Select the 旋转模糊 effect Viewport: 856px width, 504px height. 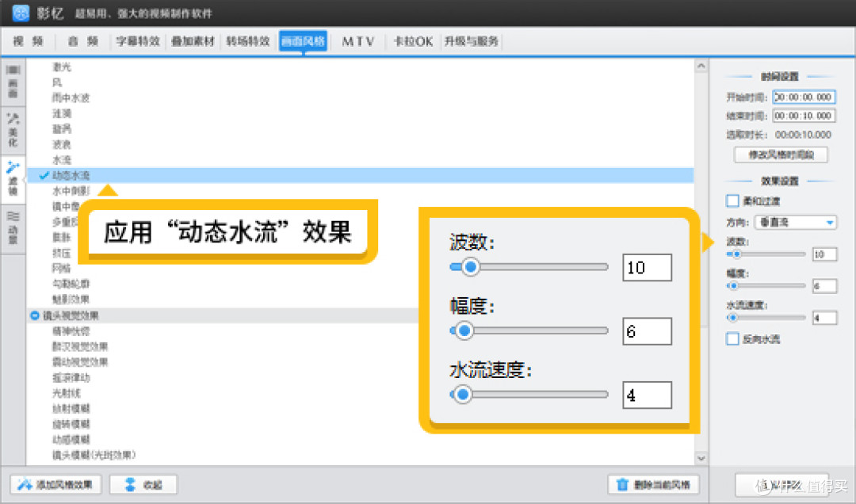71,424
